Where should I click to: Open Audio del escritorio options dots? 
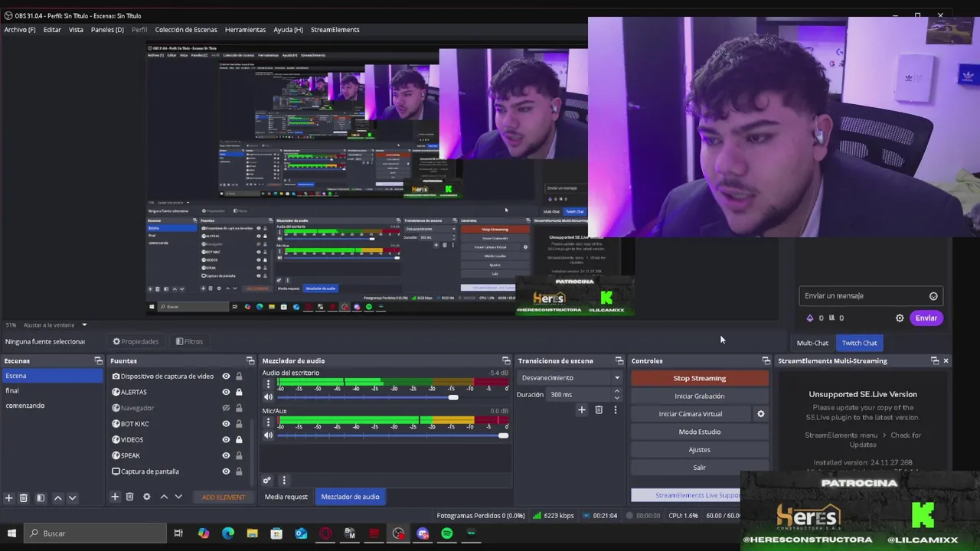[268, 385]
